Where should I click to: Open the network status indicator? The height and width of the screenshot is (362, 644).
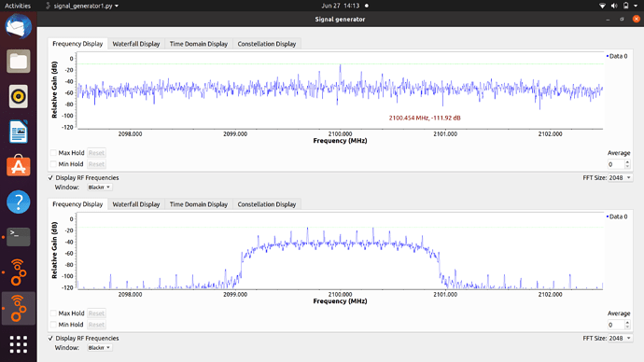click(602, 6)
